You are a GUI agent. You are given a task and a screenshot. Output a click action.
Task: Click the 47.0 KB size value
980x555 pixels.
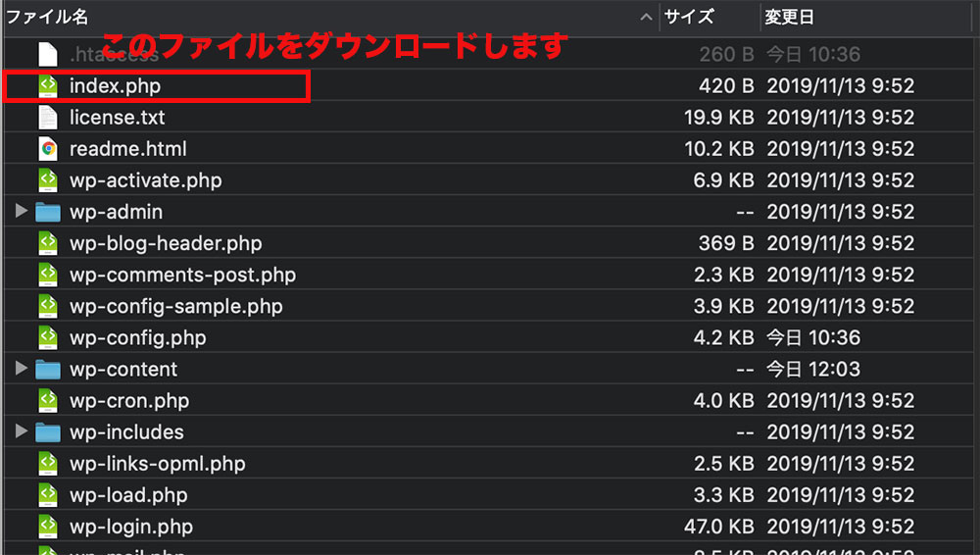718,527
